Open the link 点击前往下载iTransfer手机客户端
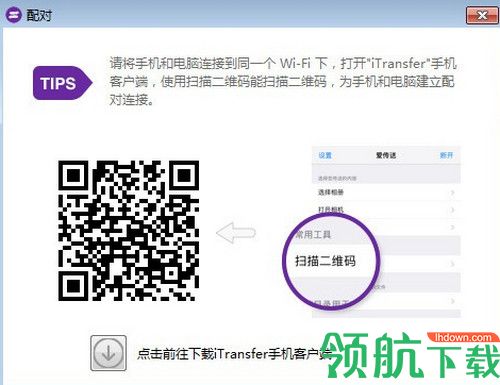Image resolution: width=500 pixels, height=385 pixels. click(x=235, y=354)
